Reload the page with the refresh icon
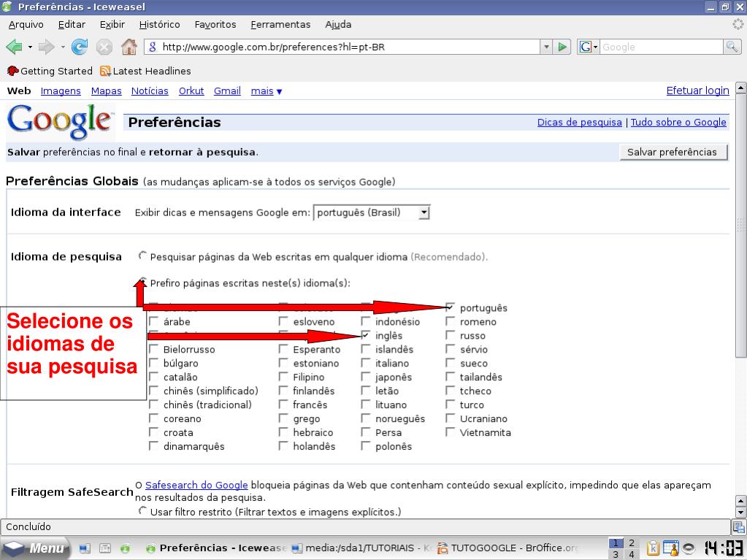The height and width of the screenshot is (560, 747). [80, 47]
